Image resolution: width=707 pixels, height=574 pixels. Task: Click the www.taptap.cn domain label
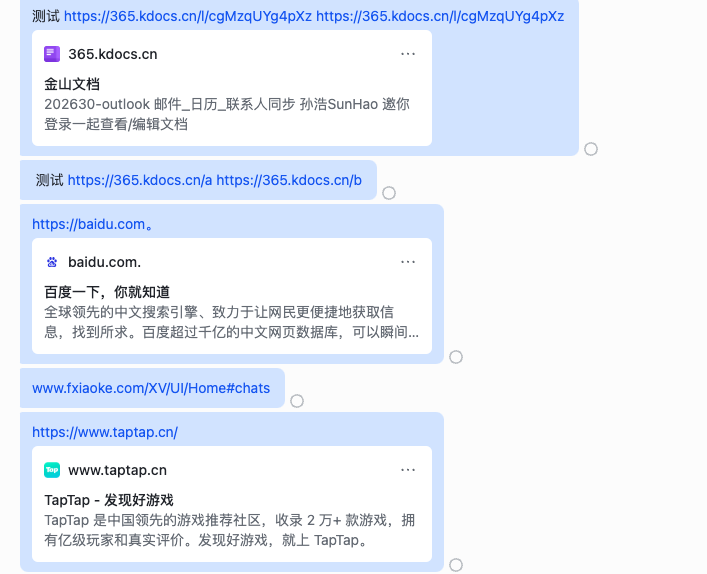pyautogui.click(x=117, y=470)
